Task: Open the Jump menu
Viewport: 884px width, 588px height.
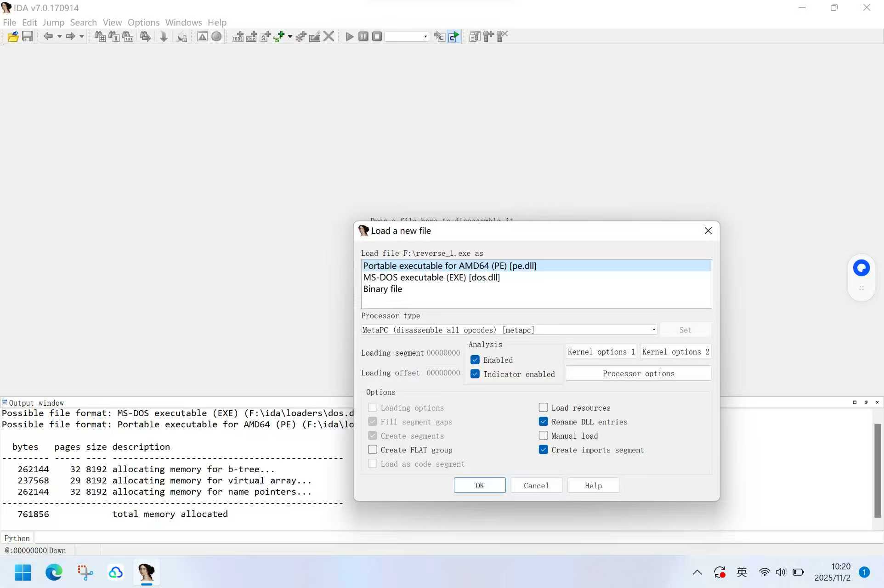Action: 53,23
